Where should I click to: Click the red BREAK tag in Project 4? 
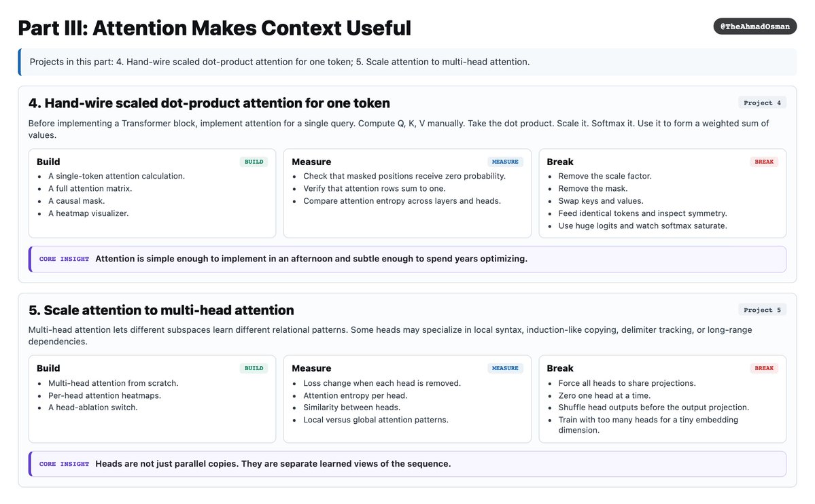(764, 162)
